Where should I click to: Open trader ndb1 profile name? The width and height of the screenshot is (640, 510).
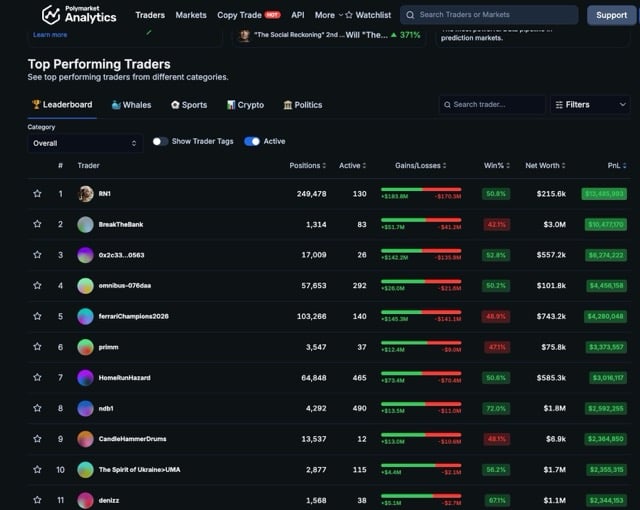coord(106,408)
